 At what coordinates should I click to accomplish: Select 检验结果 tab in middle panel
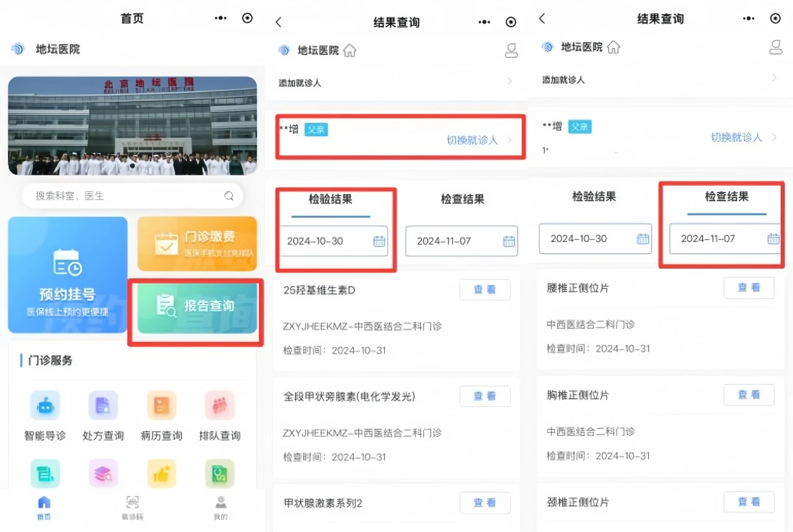tap(331, 199)
